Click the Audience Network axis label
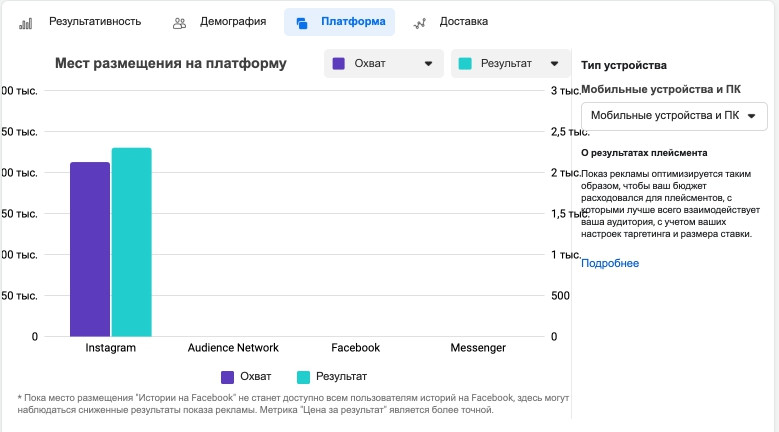This screenshot has height=432, width=779. 233,348
